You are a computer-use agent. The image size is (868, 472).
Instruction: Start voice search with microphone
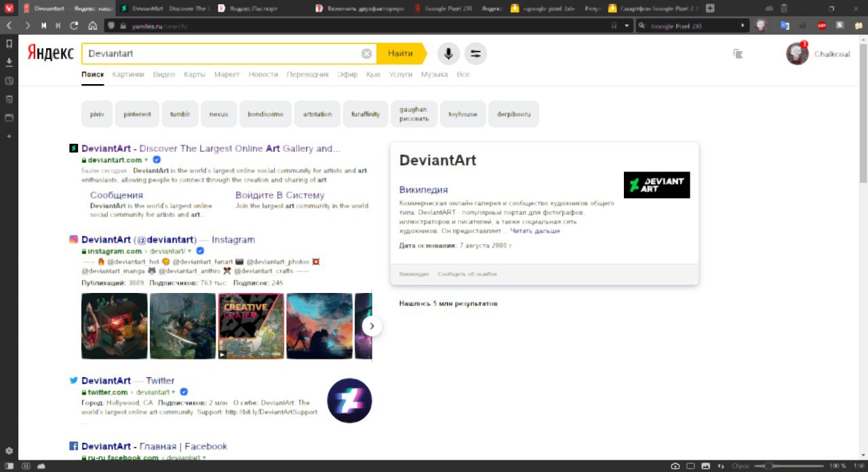[448, 54]
